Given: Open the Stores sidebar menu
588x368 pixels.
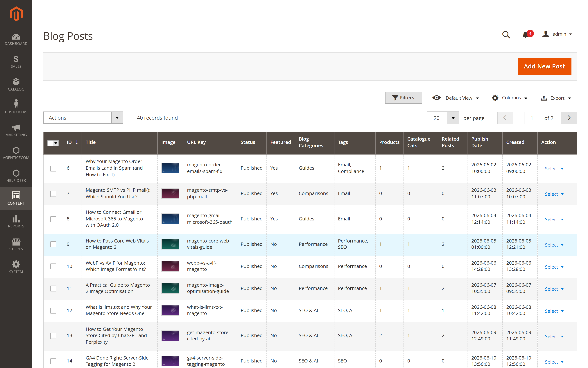Looking at the screenshot, I should click(x=16, y=244).
